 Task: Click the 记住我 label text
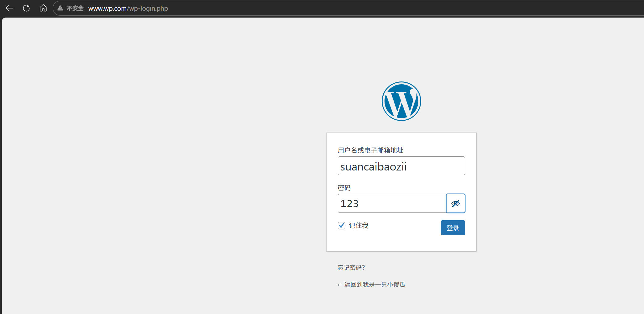pos(359,226)
